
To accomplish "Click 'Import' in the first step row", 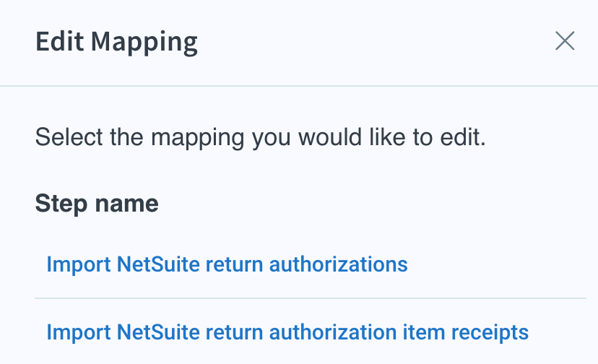I will click(x=79, y=265).
